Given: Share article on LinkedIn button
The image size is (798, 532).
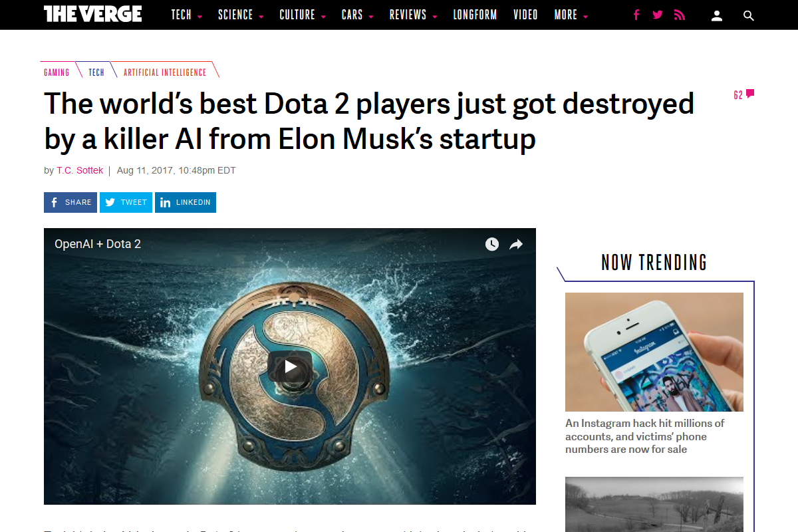Looking at the screenshot, I should [x=186, y=202].
